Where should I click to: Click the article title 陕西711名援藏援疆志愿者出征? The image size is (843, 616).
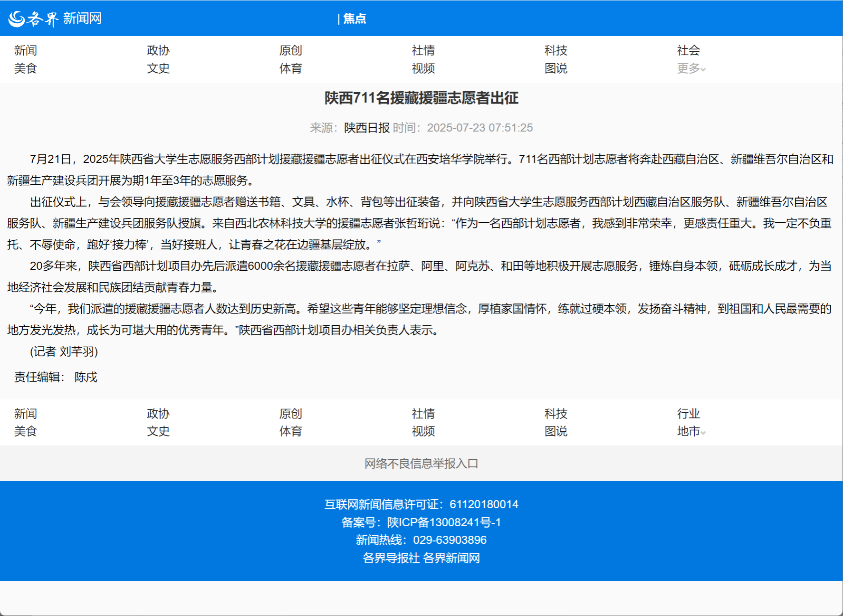pyautogui.click(x=421, y=98)
